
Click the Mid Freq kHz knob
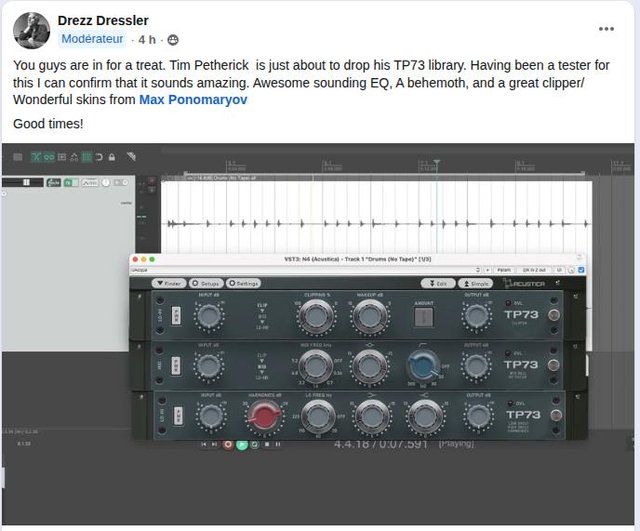click(x=316, y=367)
